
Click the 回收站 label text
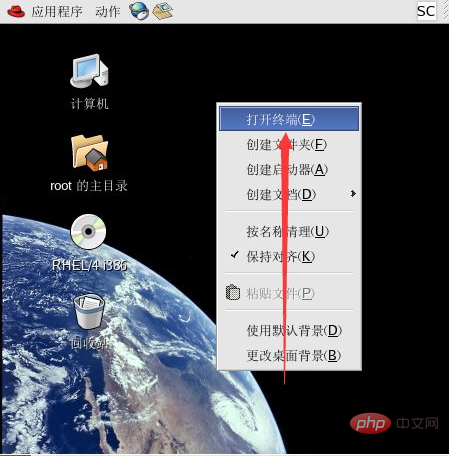[89, 343]
